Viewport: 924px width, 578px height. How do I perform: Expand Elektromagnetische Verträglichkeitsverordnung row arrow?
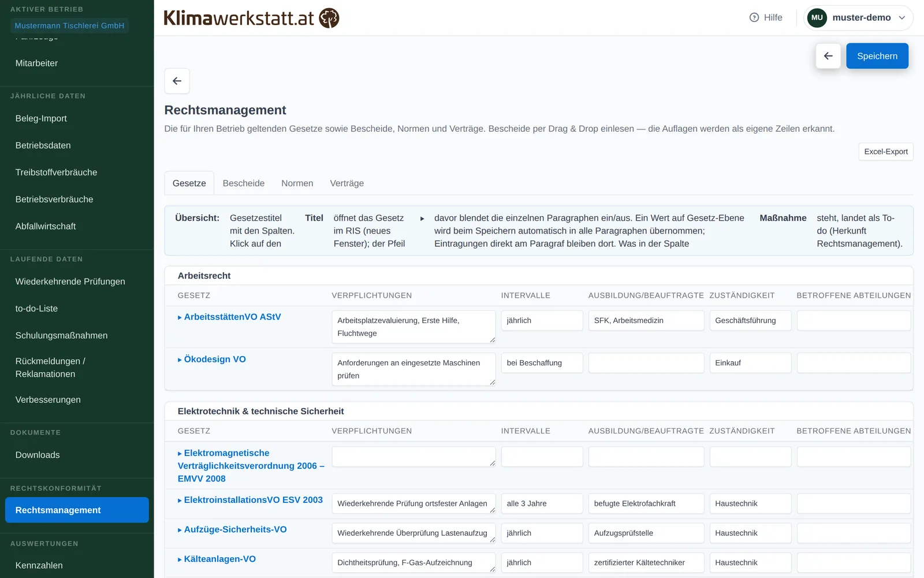pyautogui.click(x=180, y=454)
